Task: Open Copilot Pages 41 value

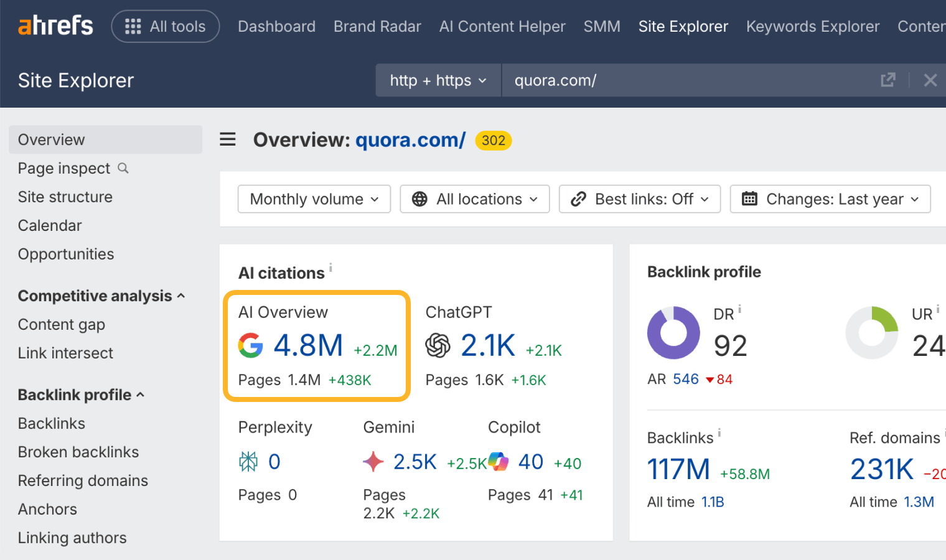Action: 546,495
